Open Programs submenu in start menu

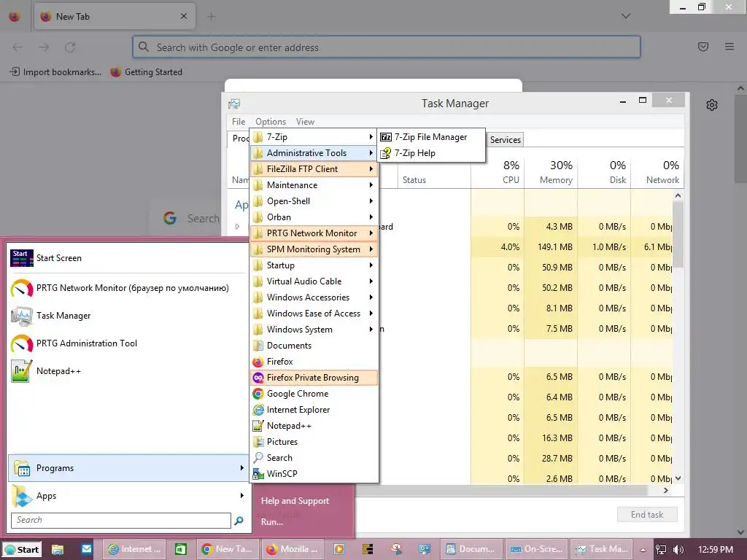pos(127,468)
